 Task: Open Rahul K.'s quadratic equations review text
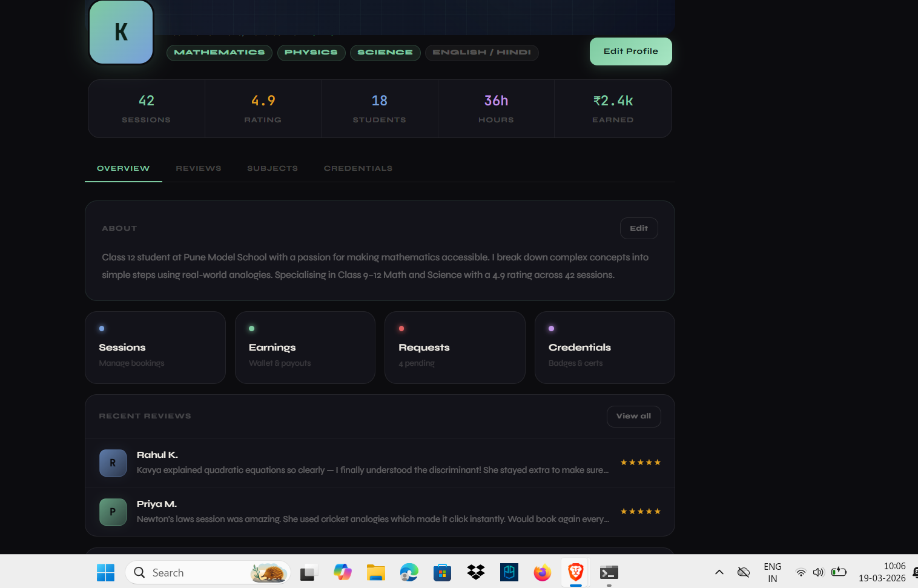pos(372,470)
